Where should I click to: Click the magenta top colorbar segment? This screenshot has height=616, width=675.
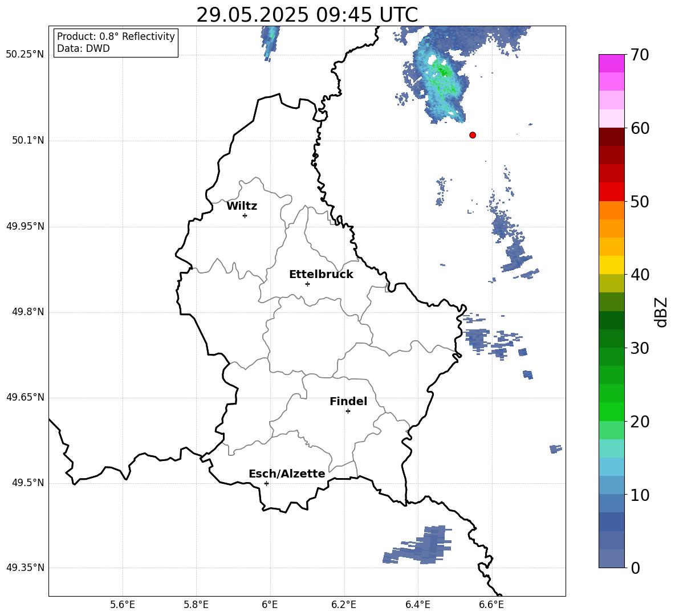[x=612, y=64]
